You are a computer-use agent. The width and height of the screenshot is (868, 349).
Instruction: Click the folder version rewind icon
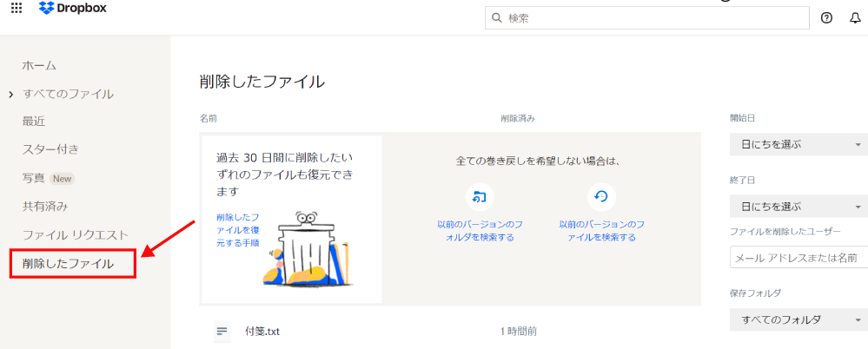[477, 197]
